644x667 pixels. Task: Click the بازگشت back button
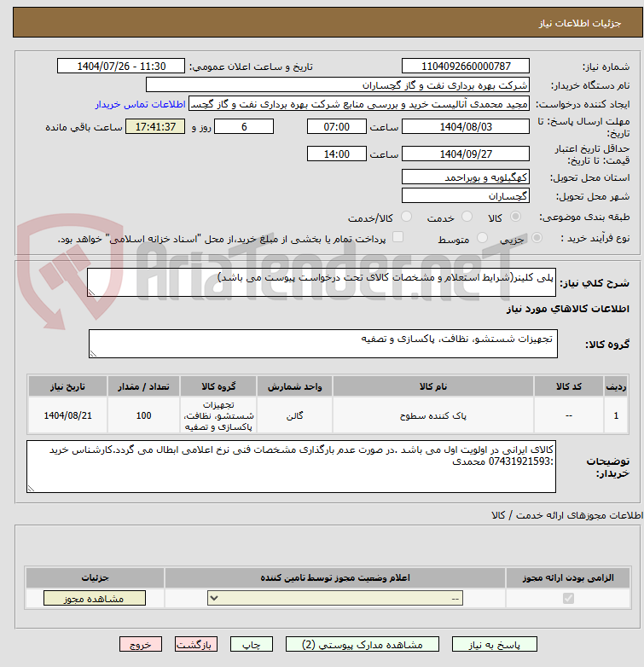coord(196,645)
